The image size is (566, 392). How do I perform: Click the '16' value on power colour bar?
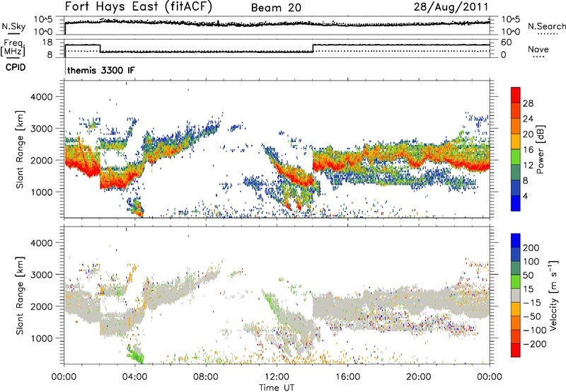pyautogui.click(x=528, y=150)
